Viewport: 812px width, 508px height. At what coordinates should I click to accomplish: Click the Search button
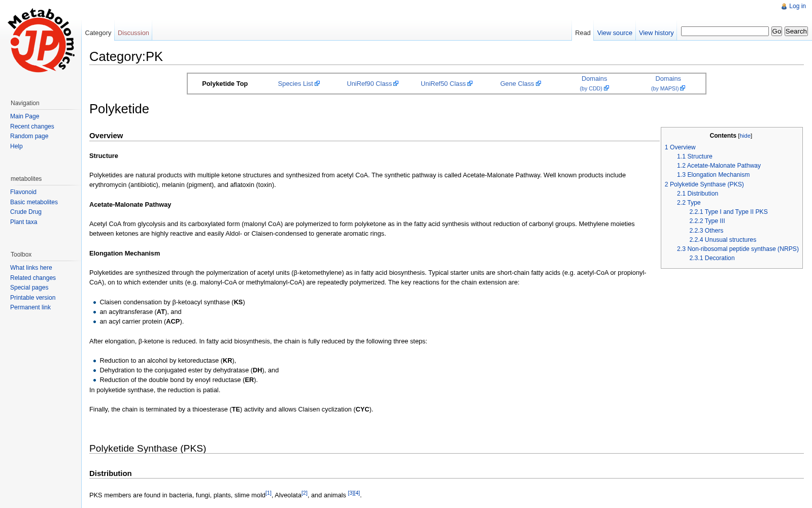tap(796, 31)
